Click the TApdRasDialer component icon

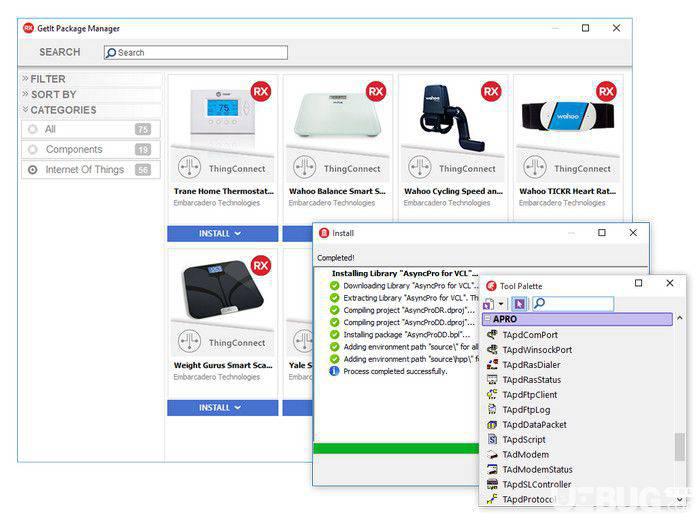pyautogui.click(x=492, y=364)
